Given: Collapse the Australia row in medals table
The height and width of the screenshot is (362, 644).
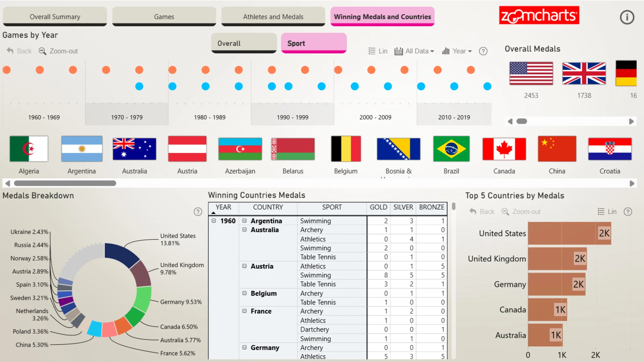Looking at the screenshot, I should click(x=245, y=230).
